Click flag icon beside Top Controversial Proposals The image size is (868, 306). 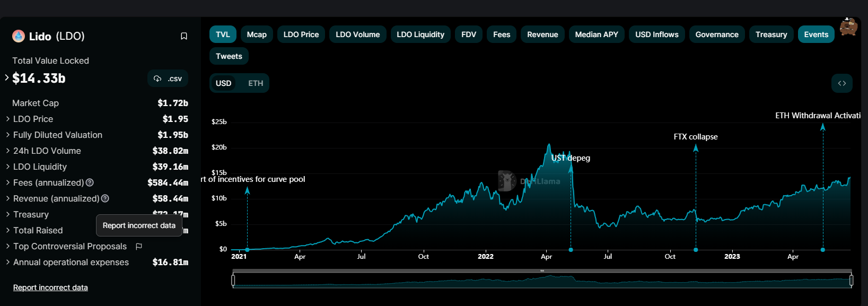point(139,246)
